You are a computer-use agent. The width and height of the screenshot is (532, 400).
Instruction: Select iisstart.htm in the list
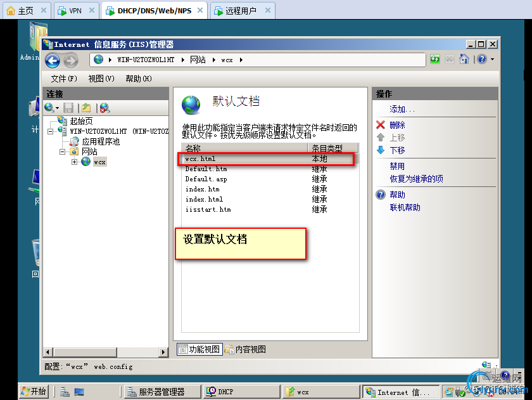tap(270, 209)
